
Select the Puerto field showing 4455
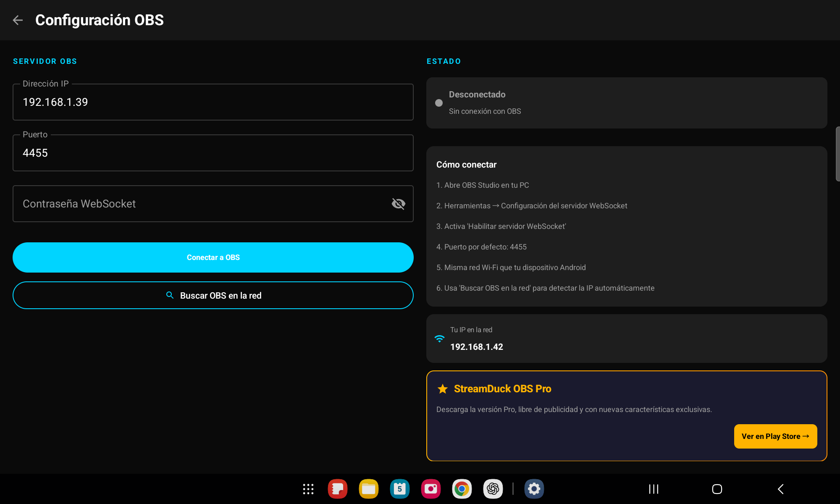tap(213, 153)
